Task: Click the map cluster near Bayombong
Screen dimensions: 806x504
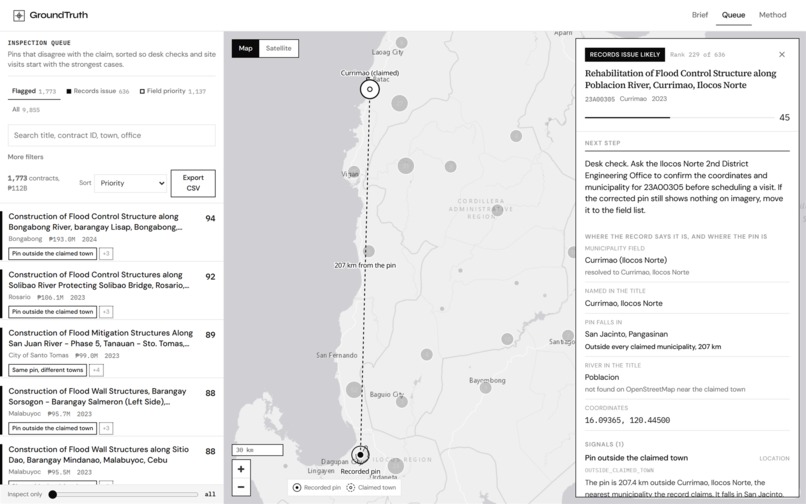Action: pos(485,387)
